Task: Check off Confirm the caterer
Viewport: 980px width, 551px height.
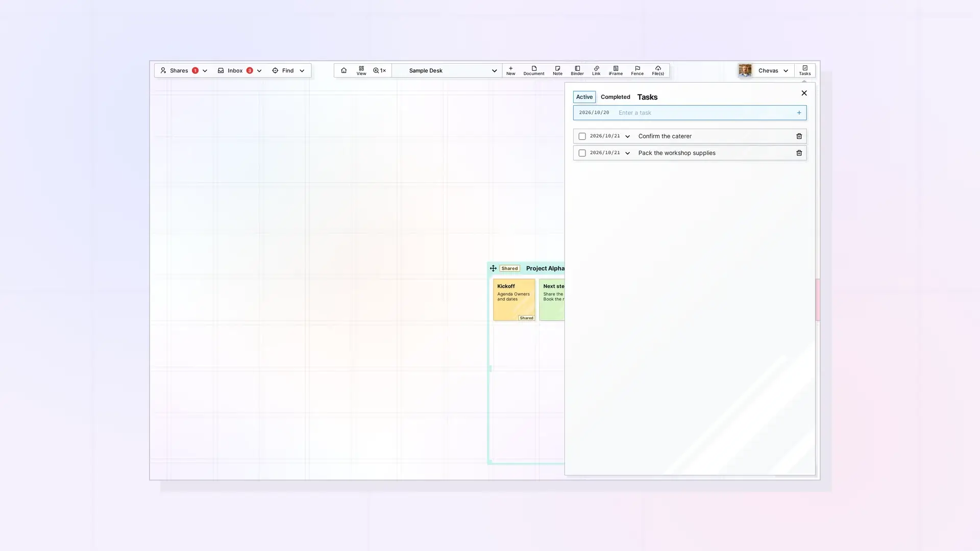Action: tap(582, 136)
